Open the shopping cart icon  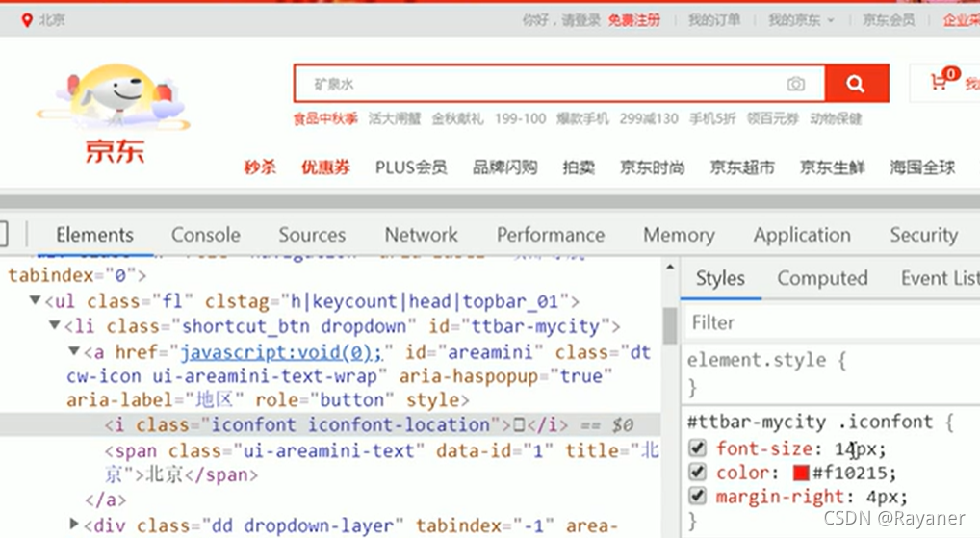point(939,83)
